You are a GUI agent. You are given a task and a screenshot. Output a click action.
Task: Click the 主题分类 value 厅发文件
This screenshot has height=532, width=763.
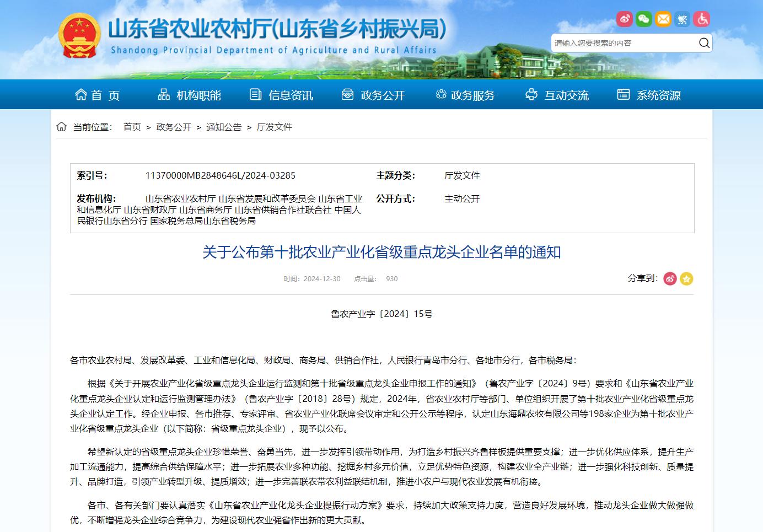coord(462,175)
